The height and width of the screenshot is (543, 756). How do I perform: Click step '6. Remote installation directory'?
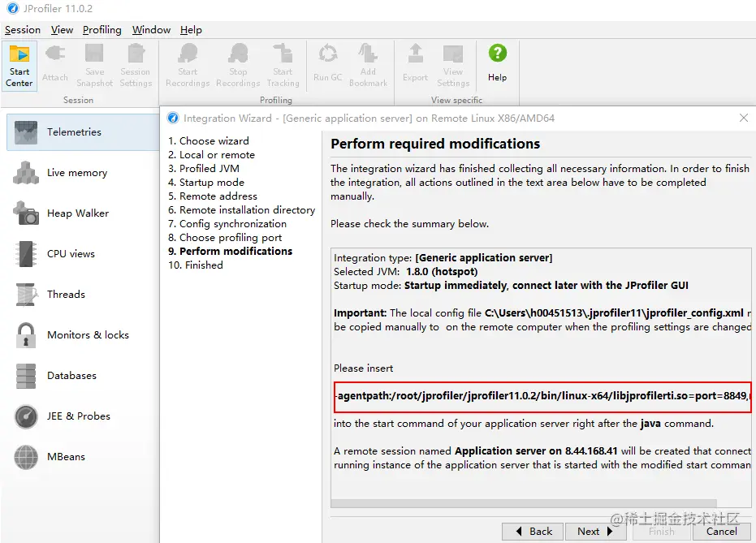241,210
